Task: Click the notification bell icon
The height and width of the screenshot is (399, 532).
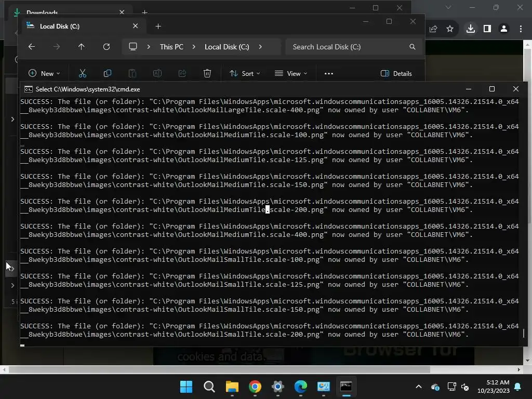Action: click(518, 387)
